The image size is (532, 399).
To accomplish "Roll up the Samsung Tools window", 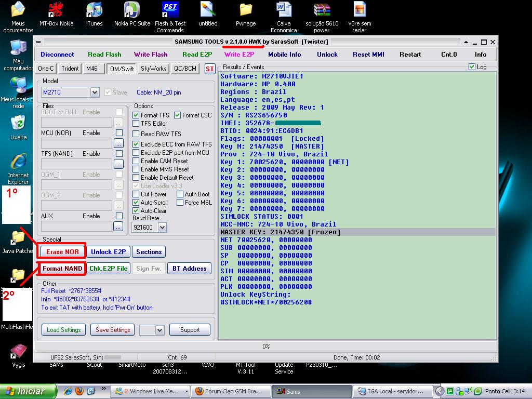I will [x=466, y=42].
